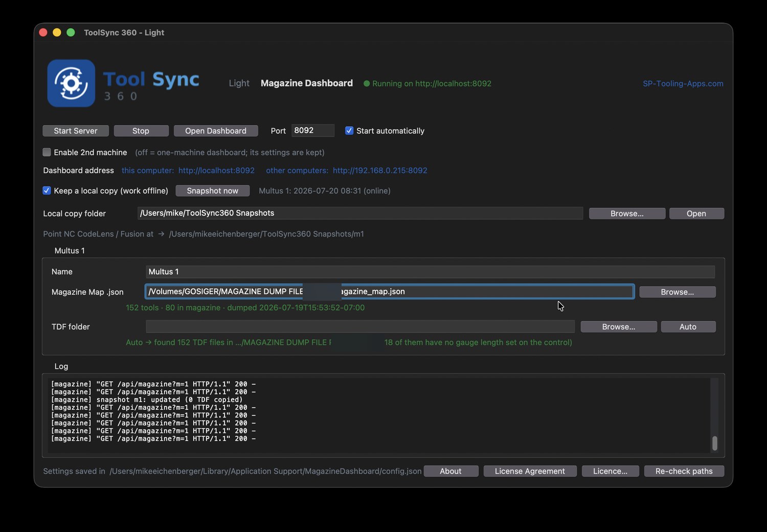The width and height of the screenshot is (767, 532).
Task: Click the Multus 1 Name field
Action: coord(430,272)
